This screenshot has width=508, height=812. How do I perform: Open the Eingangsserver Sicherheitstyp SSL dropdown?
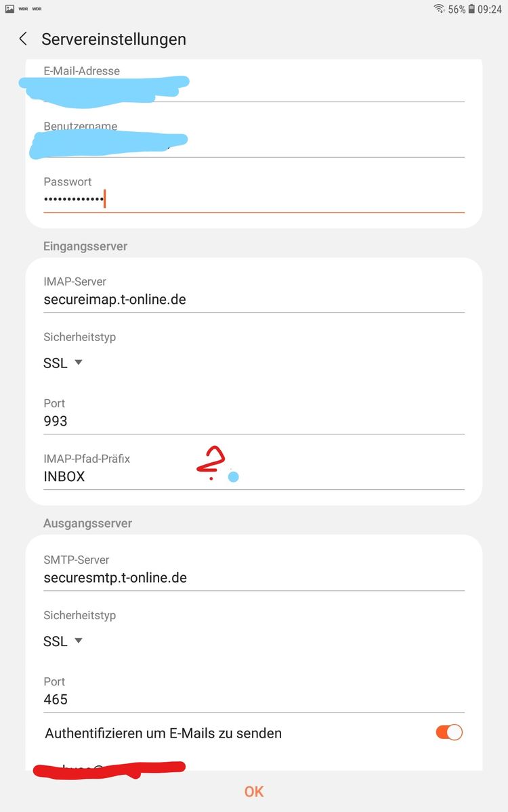coord(63,363)
